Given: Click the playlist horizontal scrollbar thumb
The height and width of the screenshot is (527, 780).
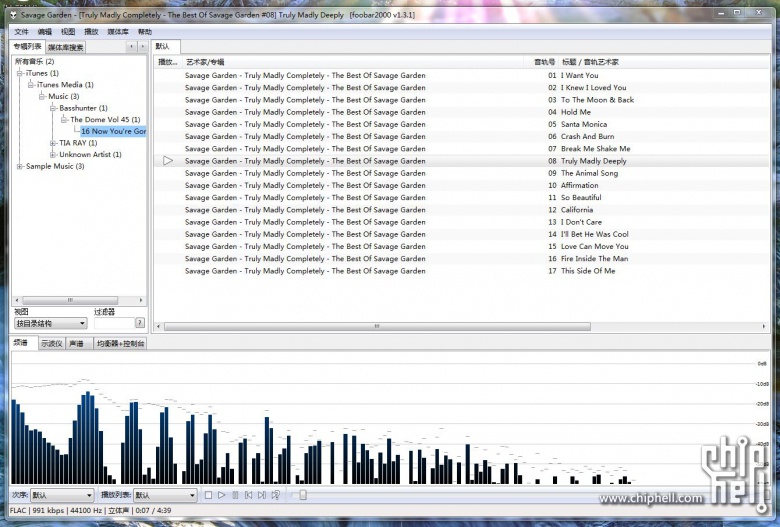Looking at the screenshot, I should (377, 326).
